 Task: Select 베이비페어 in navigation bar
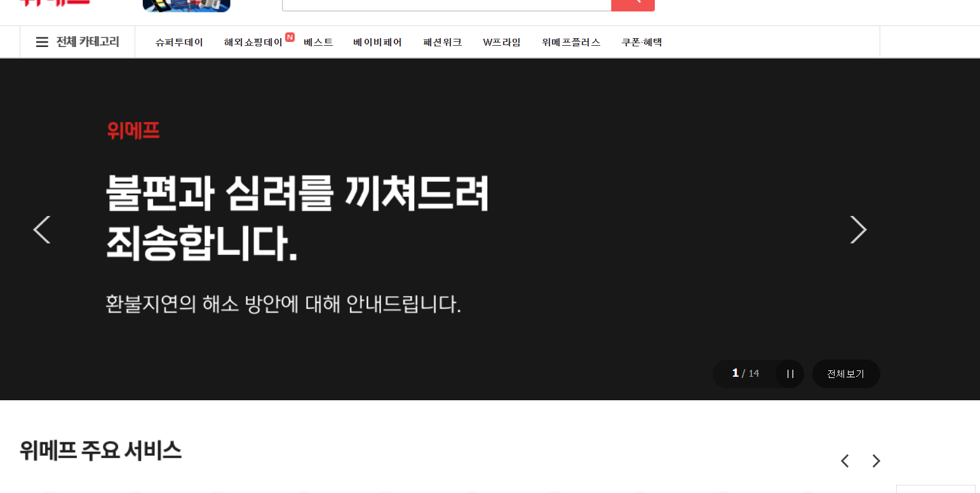pyautogui.click(x=377, y=43)
